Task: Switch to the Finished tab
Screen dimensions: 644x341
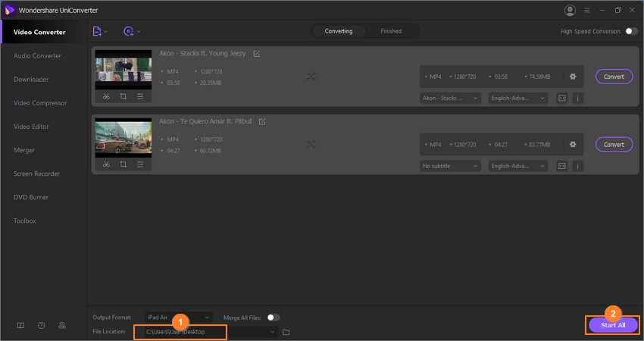Action: [x=391, y=31]
